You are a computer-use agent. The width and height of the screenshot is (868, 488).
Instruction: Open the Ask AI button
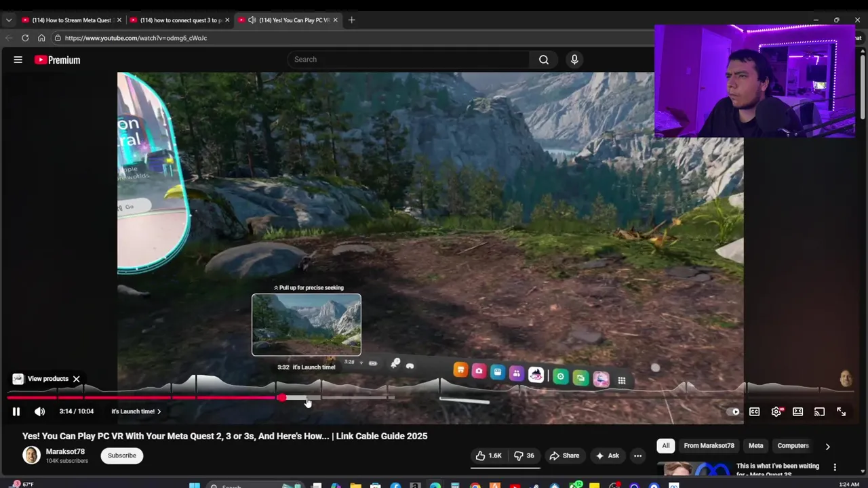pos(607,455)
